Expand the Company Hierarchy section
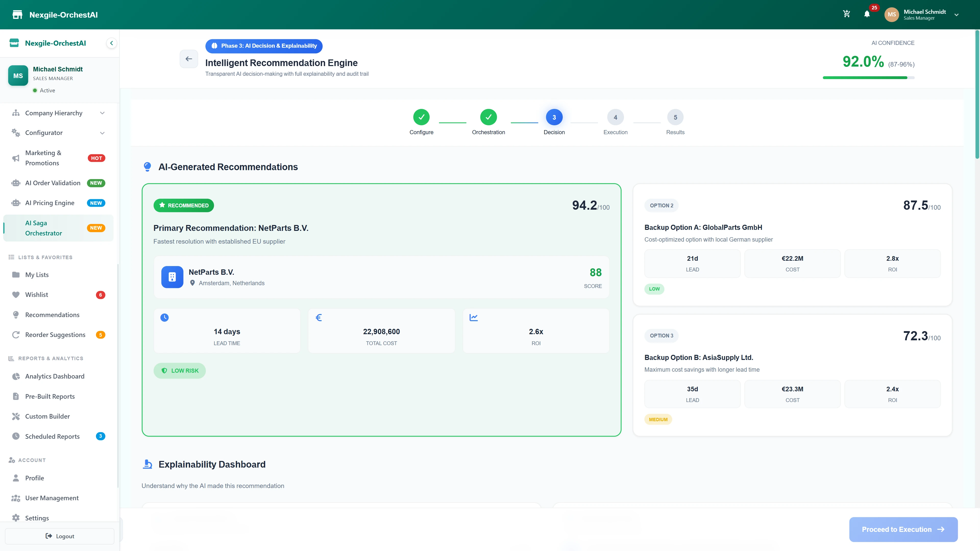Screen dimensions: 980x551 [102, 113]
